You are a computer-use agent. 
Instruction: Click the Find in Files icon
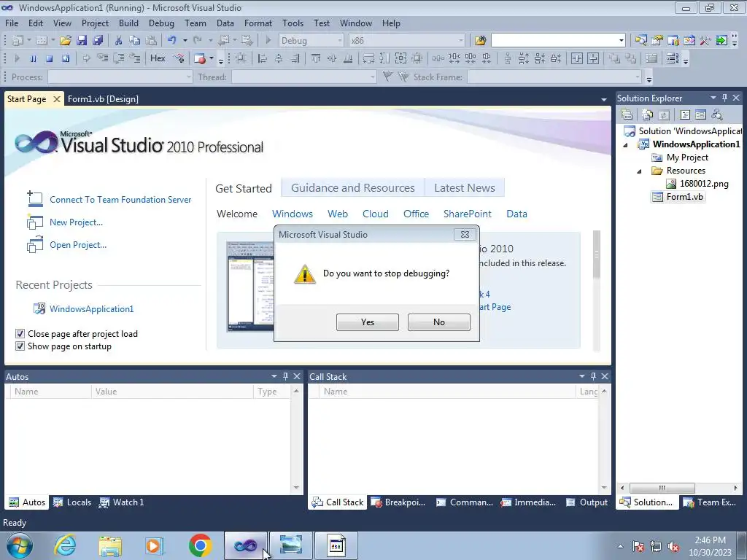(480, 41)
